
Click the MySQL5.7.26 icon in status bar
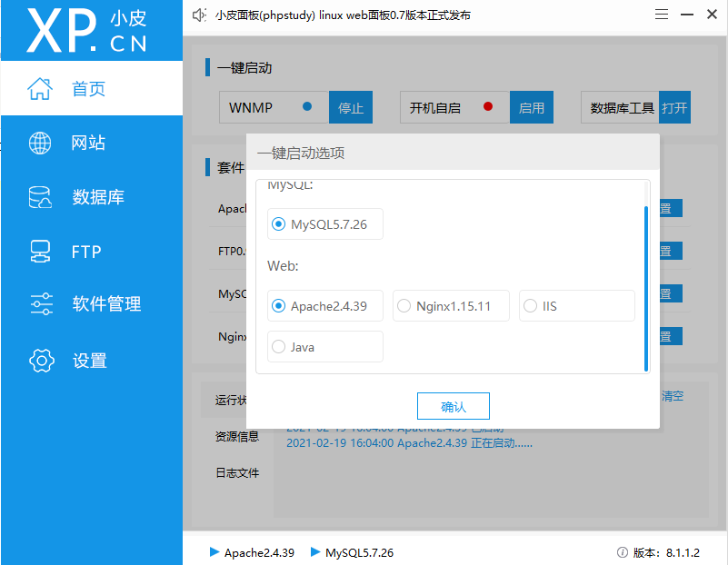[314, 552]
